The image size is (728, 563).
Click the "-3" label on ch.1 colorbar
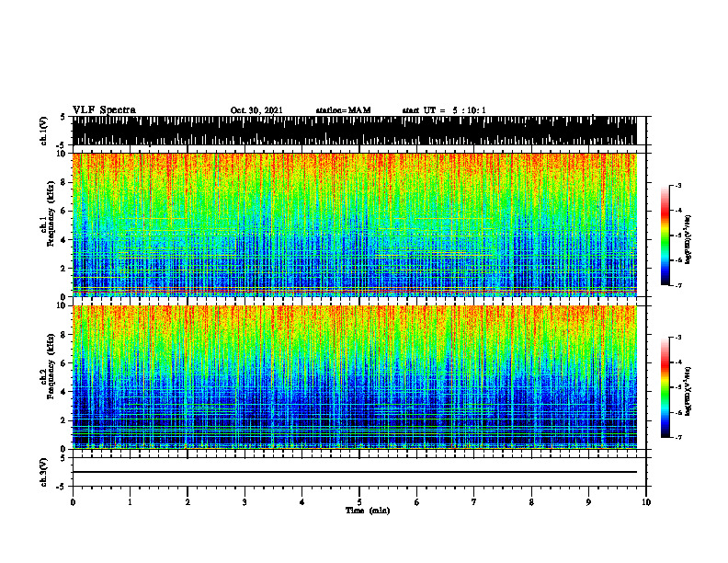coord(677,185)
